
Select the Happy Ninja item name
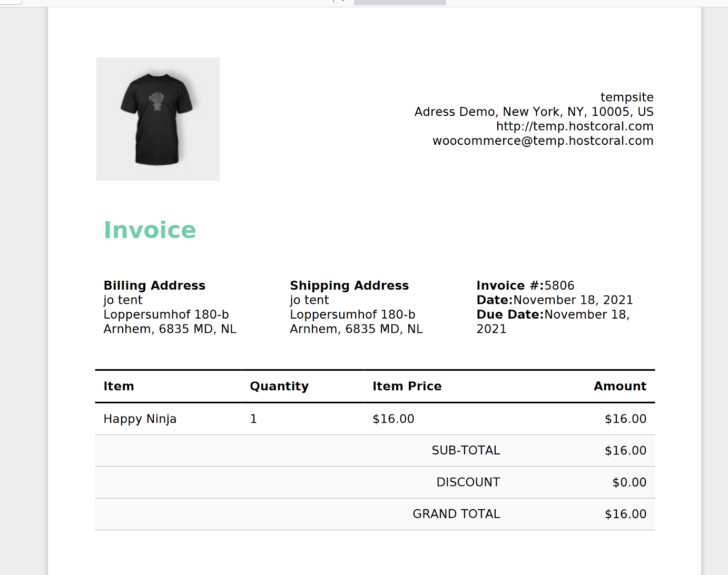point(140,419)
